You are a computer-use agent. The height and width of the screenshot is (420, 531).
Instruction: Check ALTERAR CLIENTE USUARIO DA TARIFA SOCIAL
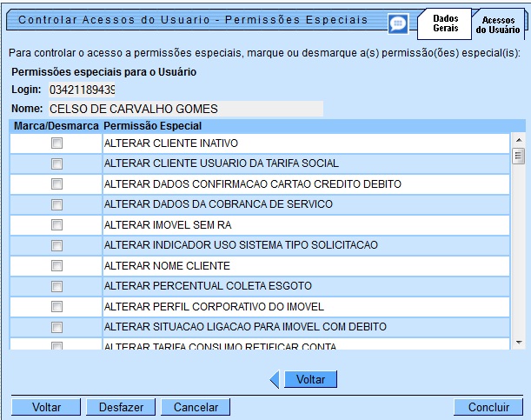point(56,164)
